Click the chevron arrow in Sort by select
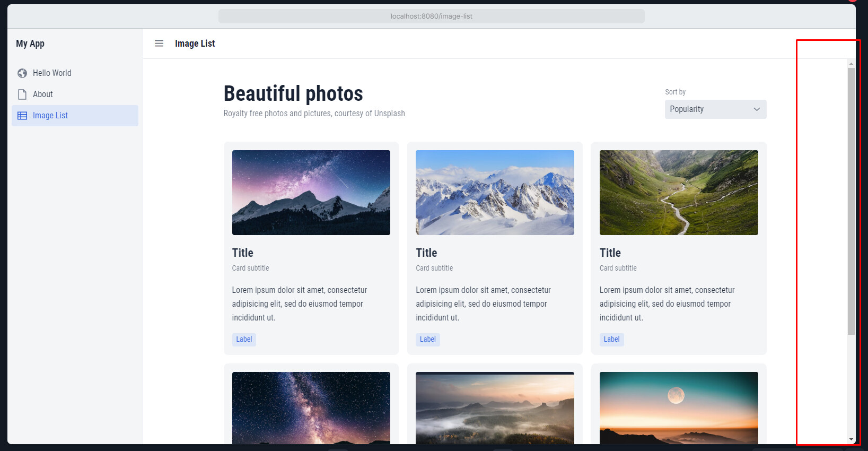This screenshot has height=451, width=868. (757, 109)
